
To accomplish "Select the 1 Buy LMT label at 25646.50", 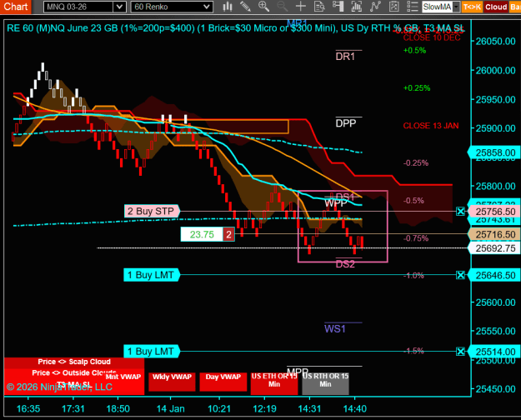I will (152, 275).
